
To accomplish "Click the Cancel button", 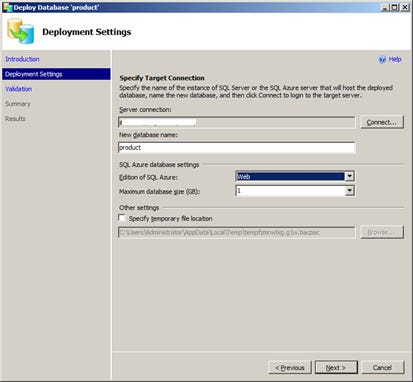I will tap(382, 368).
